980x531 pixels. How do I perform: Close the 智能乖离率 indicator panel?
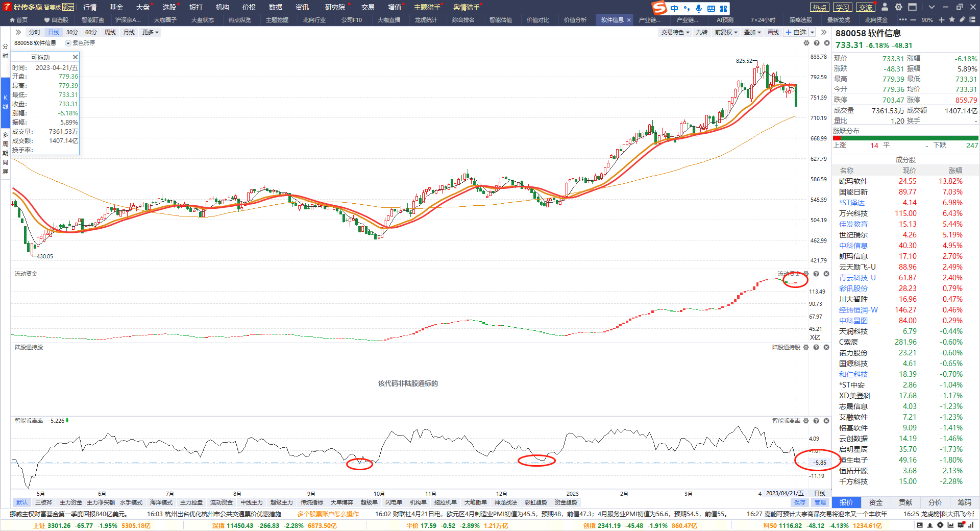(826, 421)
